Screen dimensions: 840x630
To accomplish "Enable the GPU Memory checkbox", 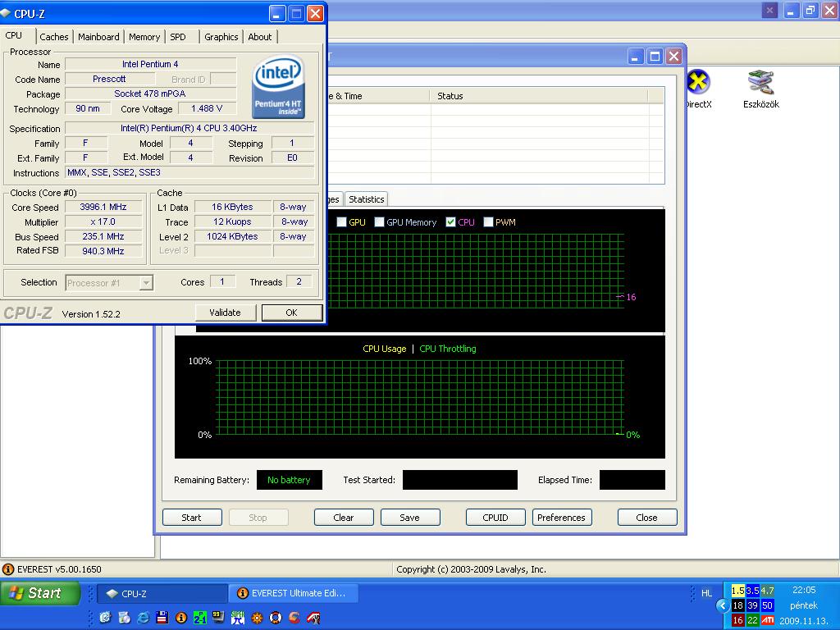I will point(380,222).
